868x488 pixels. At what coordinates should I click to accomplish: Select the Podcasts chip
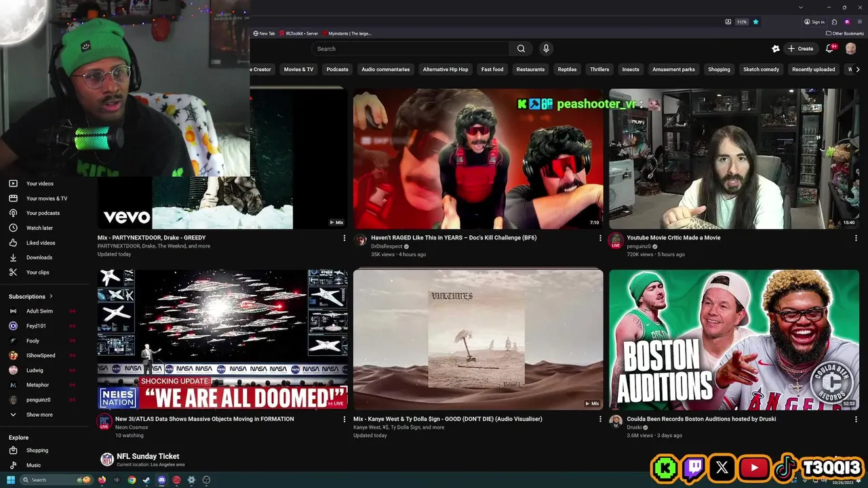pyautogui.click(x=337, y=69)
